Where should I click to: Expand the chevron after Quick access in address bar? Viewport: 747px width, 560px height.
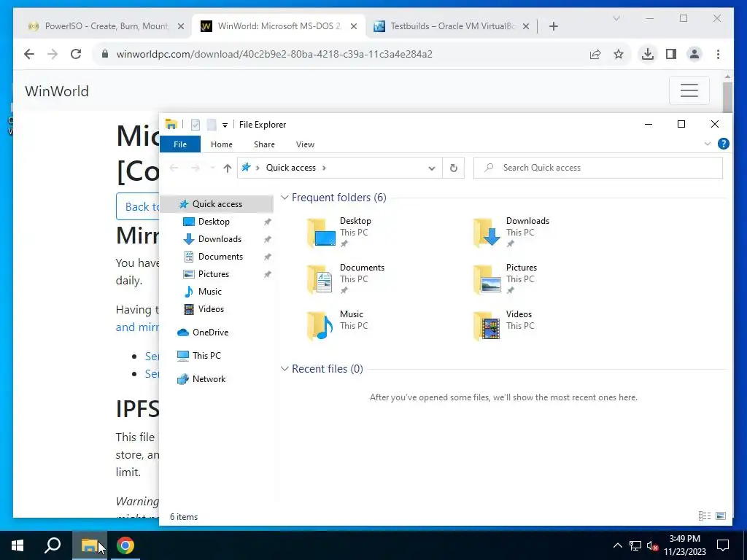tap(324, 168)
